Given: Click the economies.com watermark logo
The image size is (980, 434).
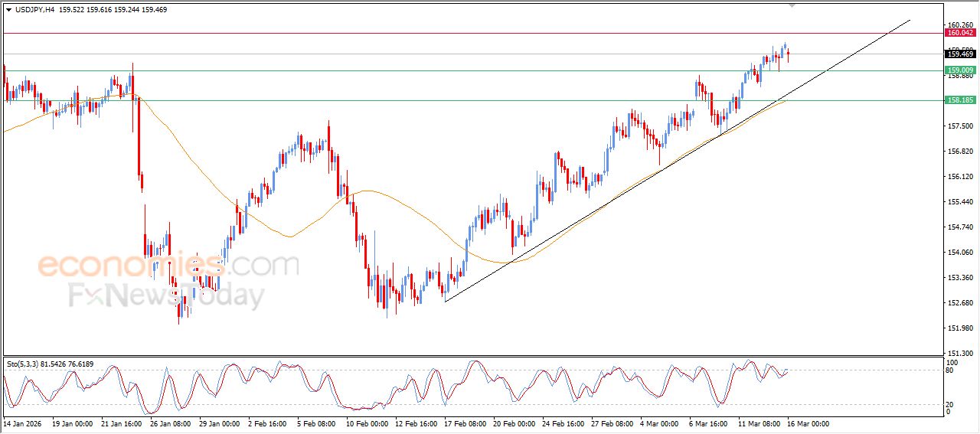Looking at the screenshot, I should point(168,266).
